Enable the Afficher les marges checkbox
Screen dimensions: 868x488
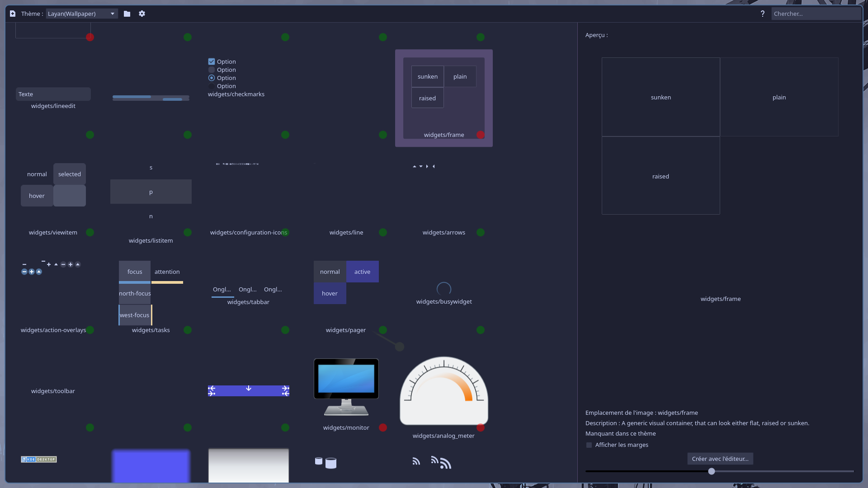[589, 445]
